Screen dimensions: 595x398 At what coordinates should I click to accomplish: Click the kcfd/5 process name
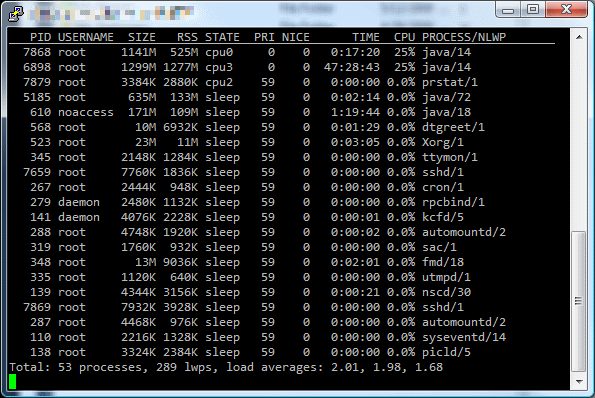click(443, 217)
